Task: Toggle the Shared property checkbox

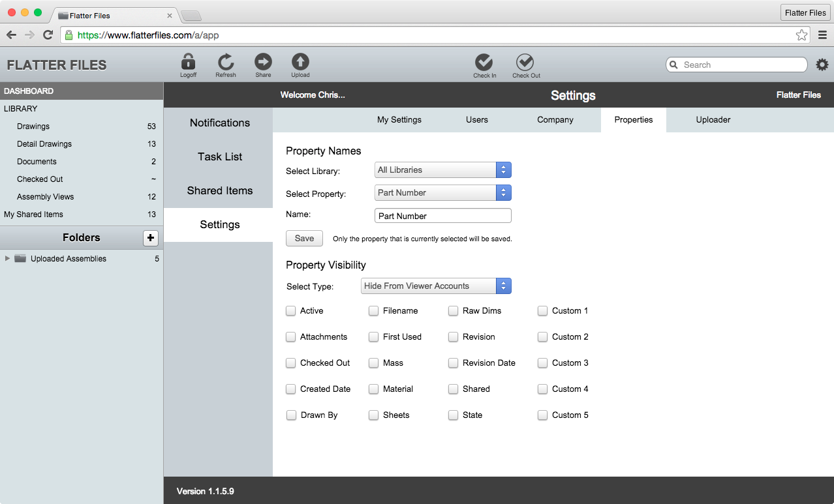Action: pos(453,389)
